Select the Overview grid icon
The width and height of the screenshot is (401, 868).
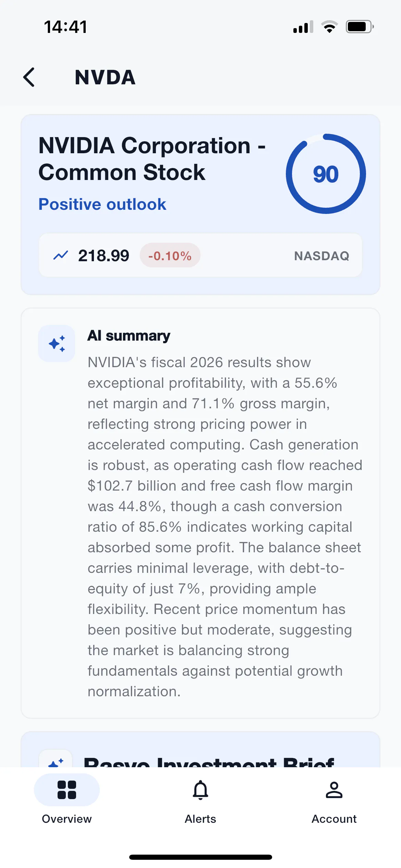67,790
